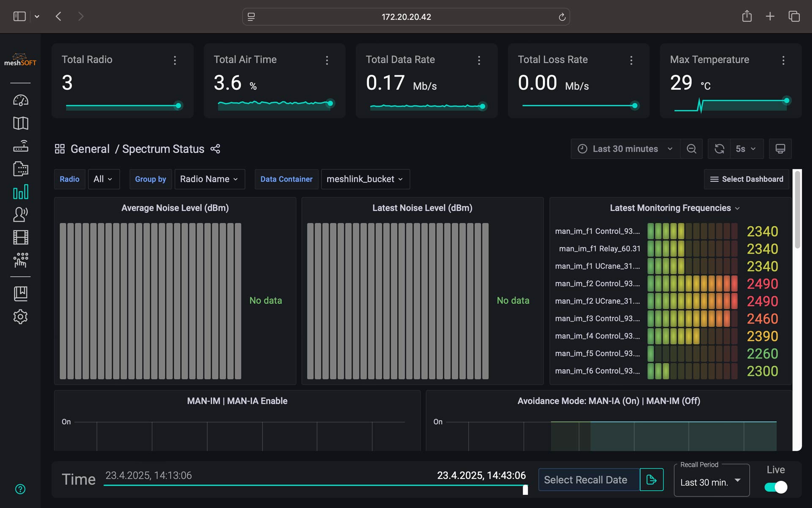This screenshot has height=508, width=812.
Task: Open the dashboard gauge icon in sidebar
Action: tap(20, 100)
